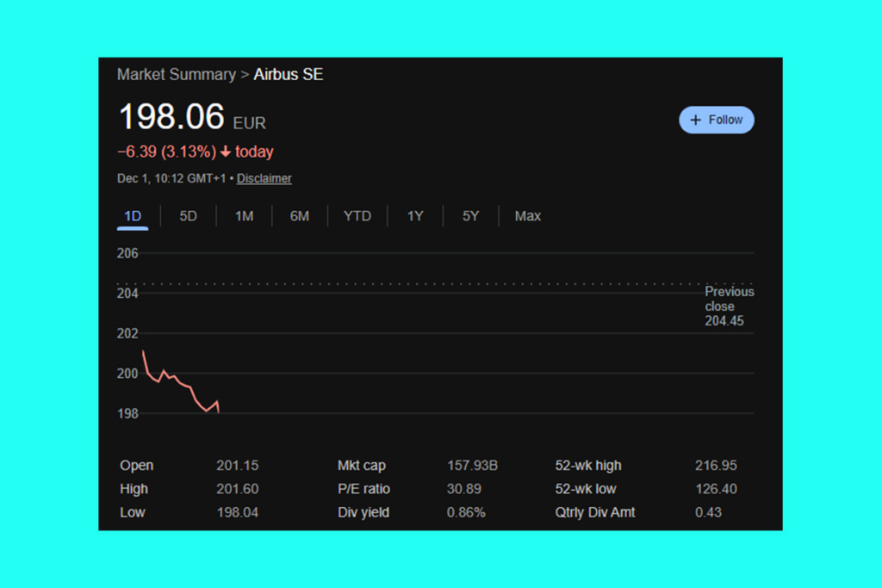Image resolution: width=882 pixels, height=588 pixels.
Task: Click the plus icon on the Follow button
Action: point(694,120)
